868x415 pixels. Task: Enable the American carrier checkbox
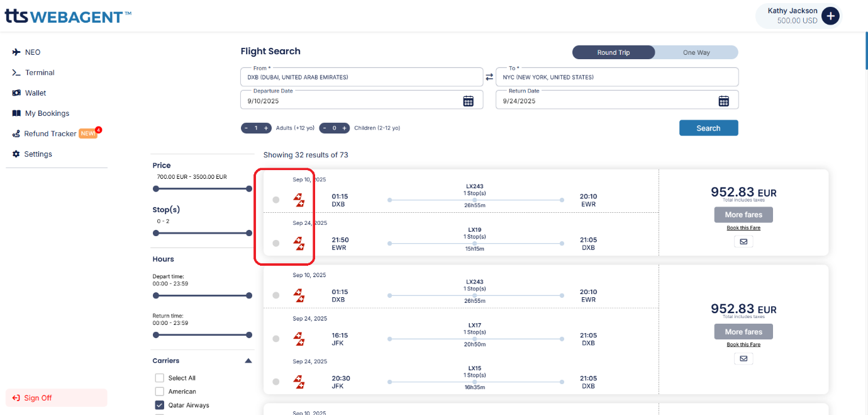pyautogui.click(x=160, y=392)
